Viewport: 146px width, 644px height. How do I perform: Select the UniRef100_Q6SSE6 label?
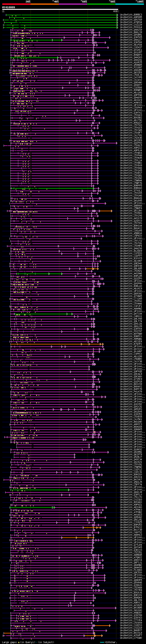131,72
